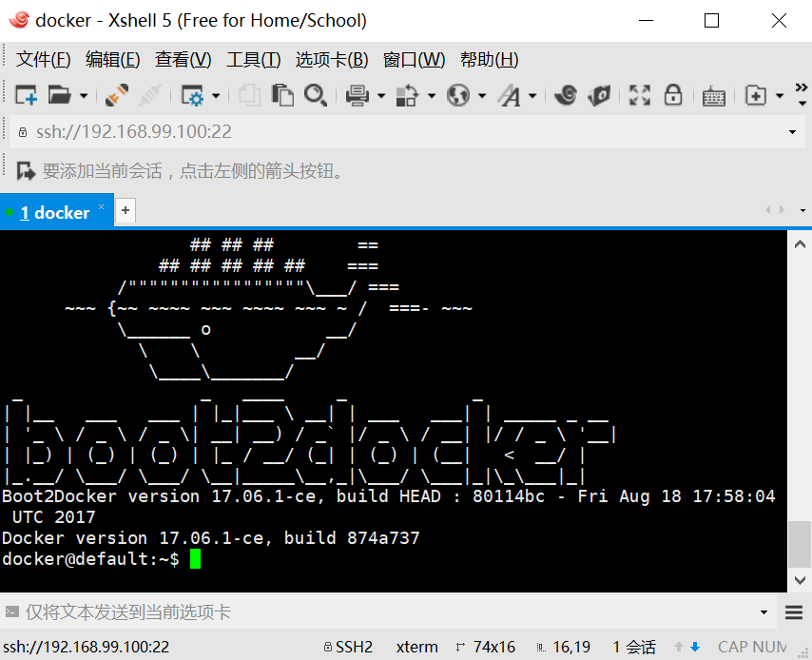The width and height of the screenshot is (812, 660).
Task: Click the xterm status bar entry
Action: pos(416,647)
